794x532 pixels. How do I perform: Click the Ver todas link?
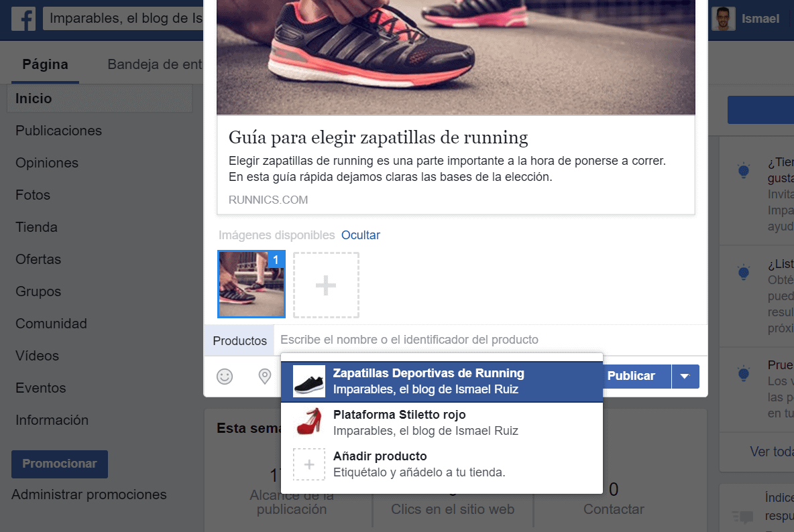[772, 451]
